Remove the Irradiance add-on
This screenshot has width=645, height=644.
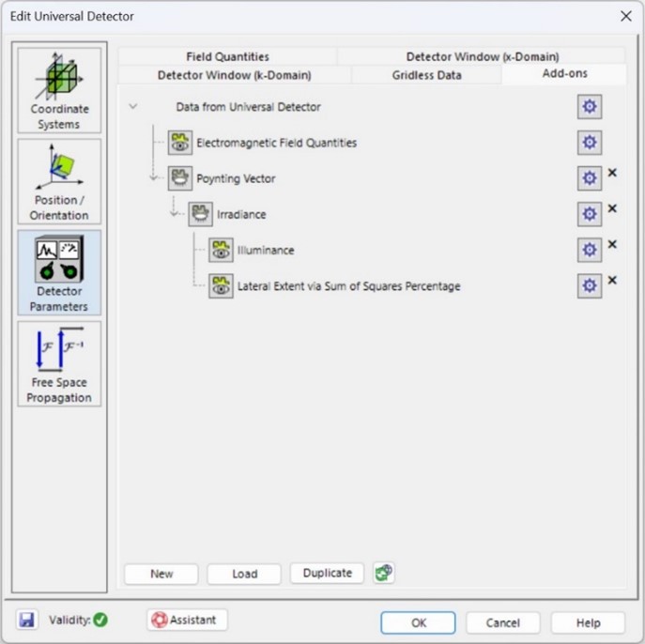coord(612,208)
